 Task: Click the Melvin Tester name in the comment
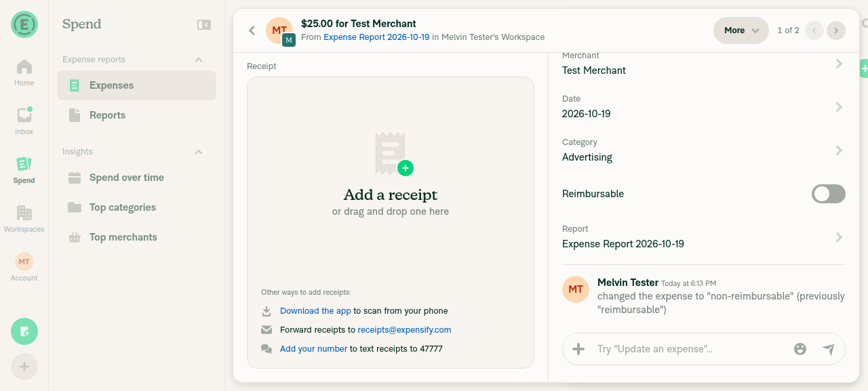628,283
